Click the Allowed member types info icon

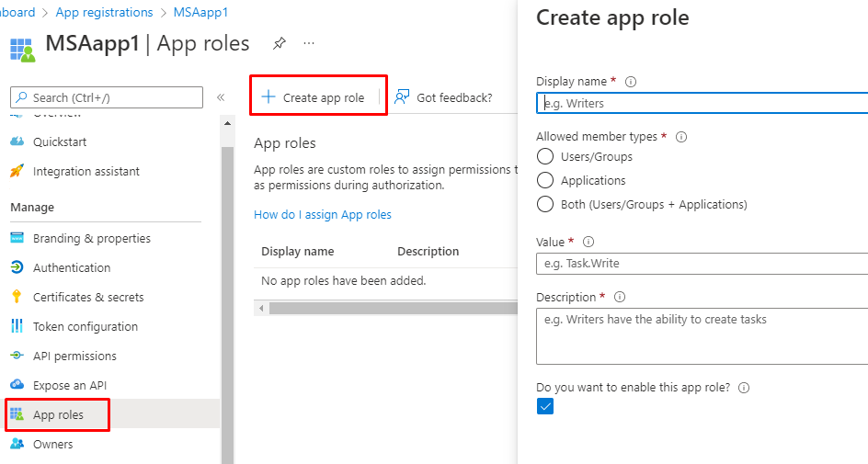(x=681, y=137)
